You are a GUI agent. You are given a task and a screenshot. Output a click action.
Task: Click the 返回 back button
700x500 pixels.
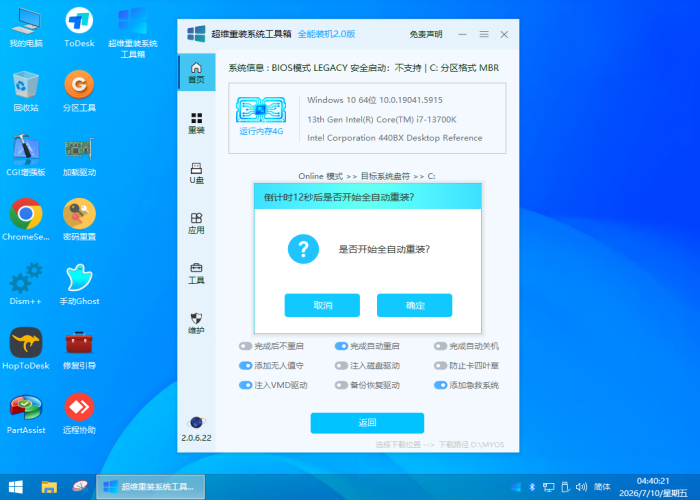pos(367,423)
